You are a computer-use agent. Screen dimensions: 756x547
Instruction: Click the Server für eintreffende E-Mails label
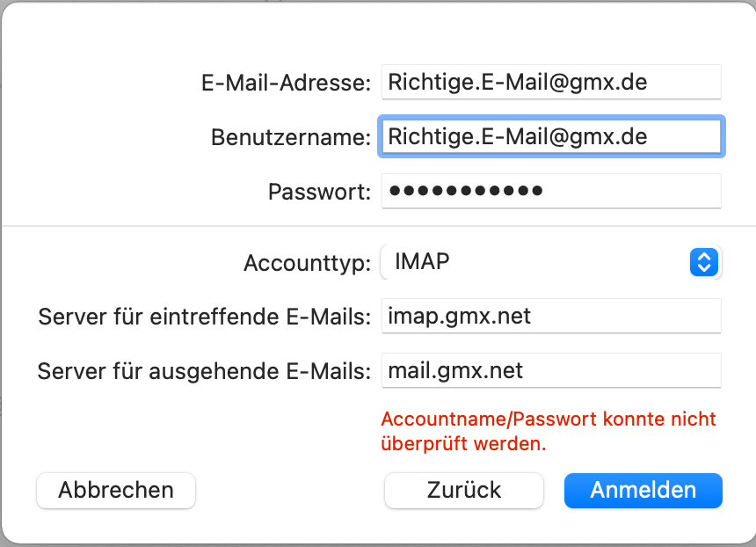point(204,317)
